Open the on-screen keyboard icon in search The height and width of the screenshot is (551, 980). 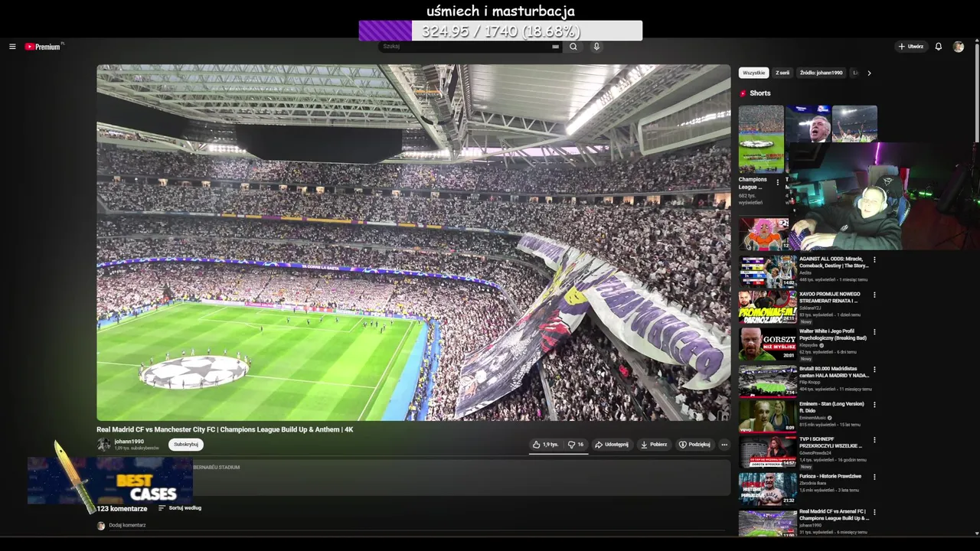[x=555, y=47]
